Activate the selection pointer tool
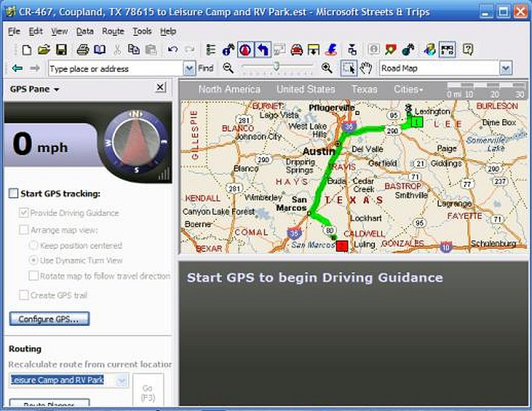 coord(348,68)
